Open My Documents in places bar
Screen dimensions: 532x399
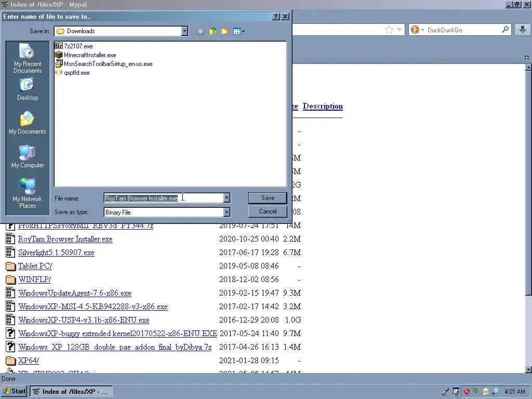28,123
